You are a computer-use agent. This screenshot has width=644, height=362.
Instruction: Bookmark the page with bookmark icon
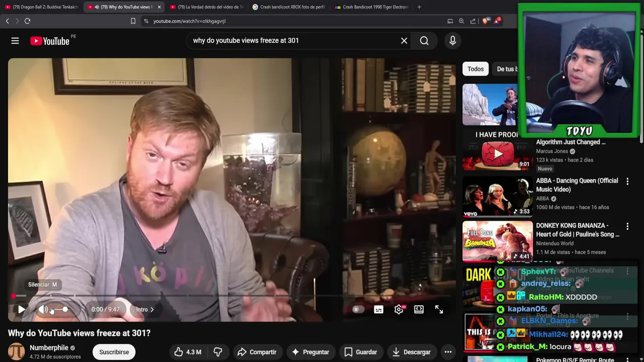pos(133,21)
